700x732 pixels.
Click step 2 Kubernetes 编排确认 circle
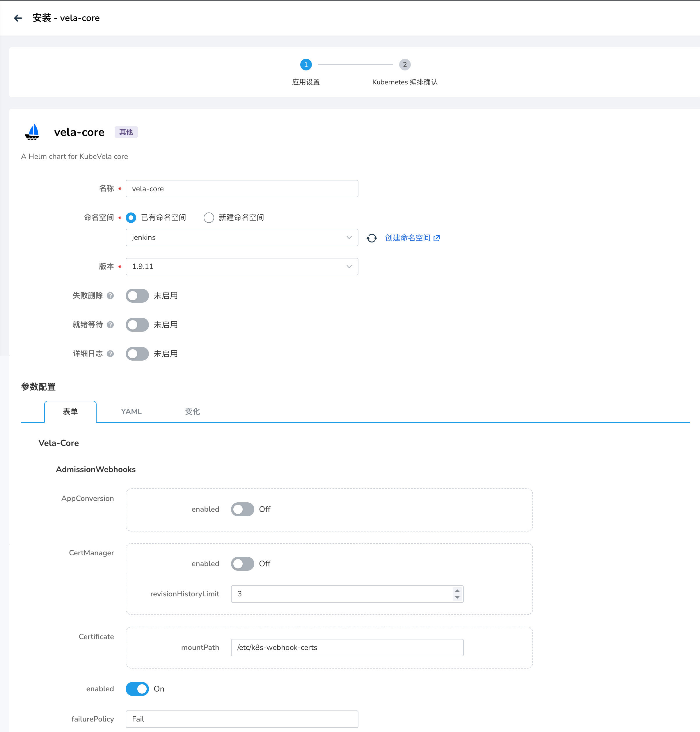click(x=404, y=65)
